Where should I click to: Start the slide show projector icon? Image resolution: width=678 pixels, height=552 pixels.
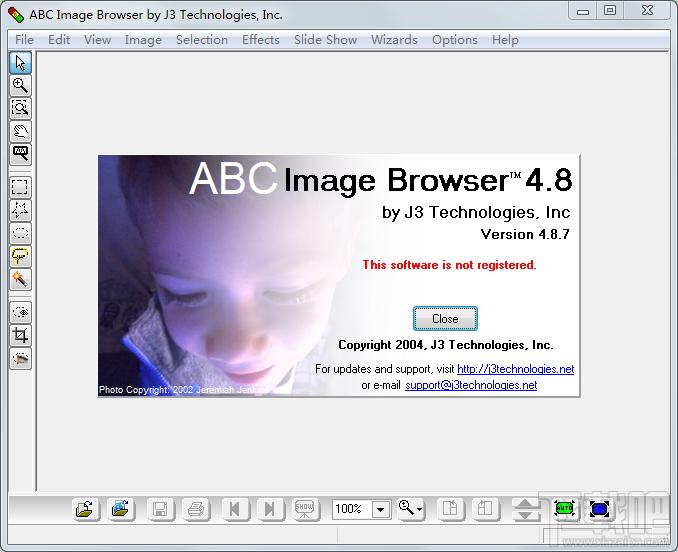[306, 509]
